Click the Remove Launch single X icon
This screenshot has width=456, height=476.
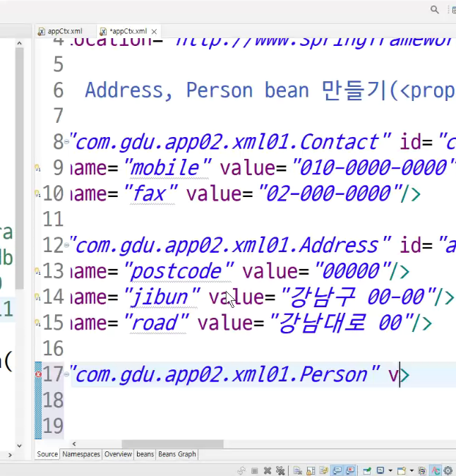click(268, 471)
